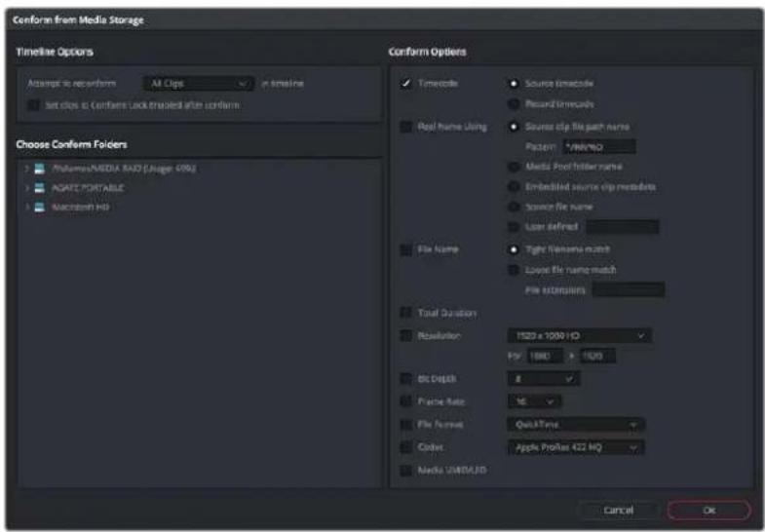Select Loose file name match option
Image resolution: width=765 pixels, height=532 pixels.
tap(514, 270)
